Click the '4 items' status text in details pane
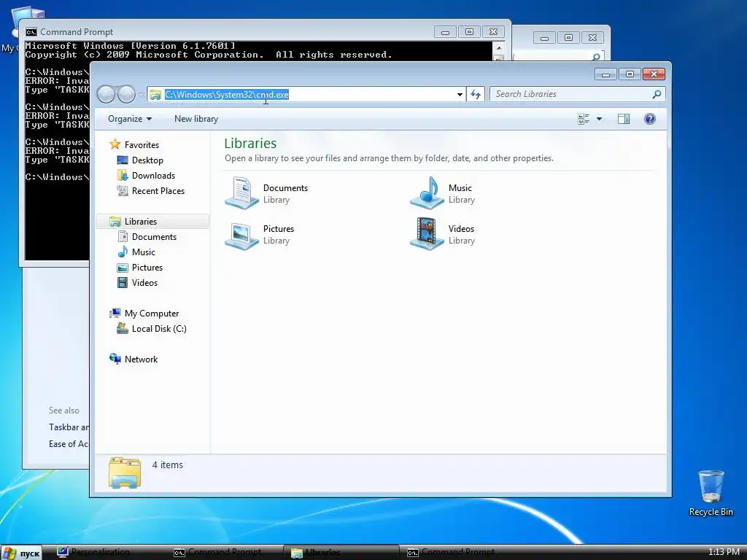The height and width of the screenshot is (560, 747). point(167,464)
